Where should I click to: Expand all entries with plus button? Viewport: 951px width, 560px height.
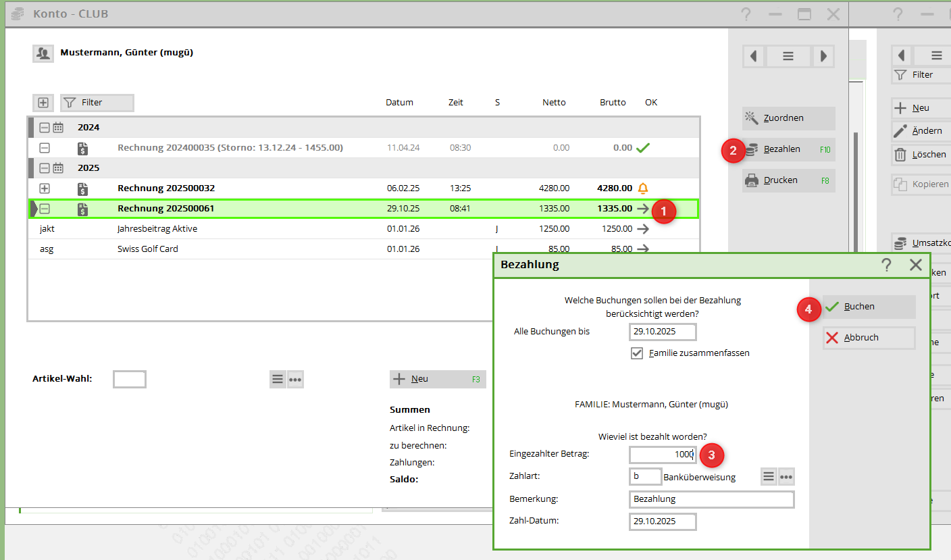coord(43,103)
